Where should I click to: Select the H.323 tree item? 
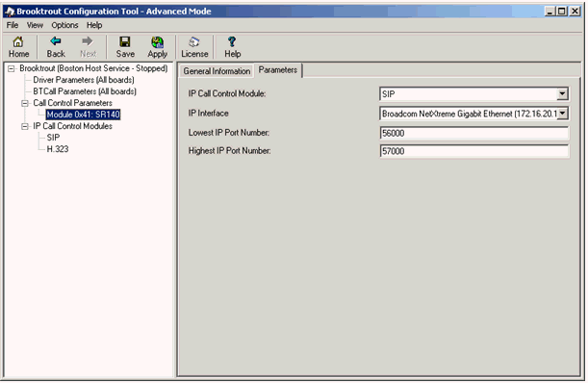(58, 149)
